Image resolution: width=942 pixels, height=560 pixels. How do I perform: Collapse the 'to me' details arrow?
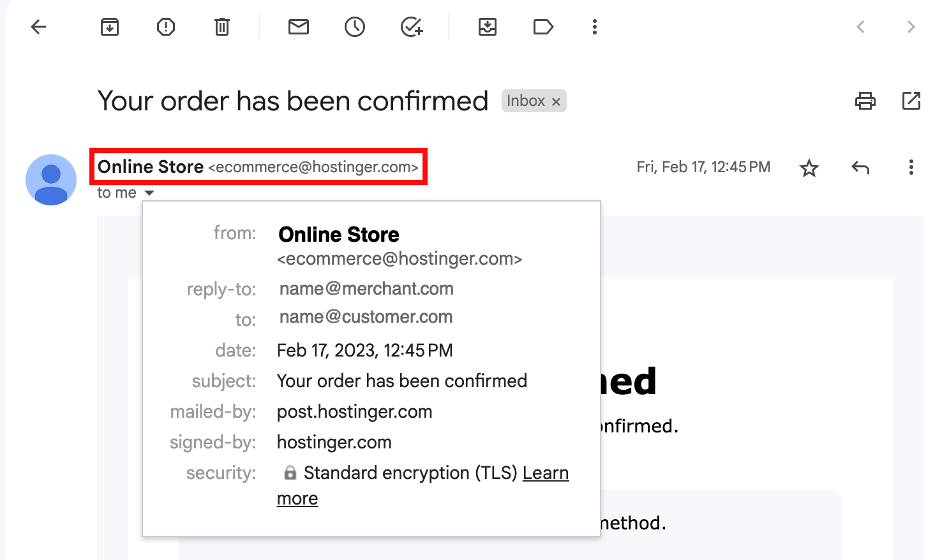pyautogui.click(x=149, y=193)
